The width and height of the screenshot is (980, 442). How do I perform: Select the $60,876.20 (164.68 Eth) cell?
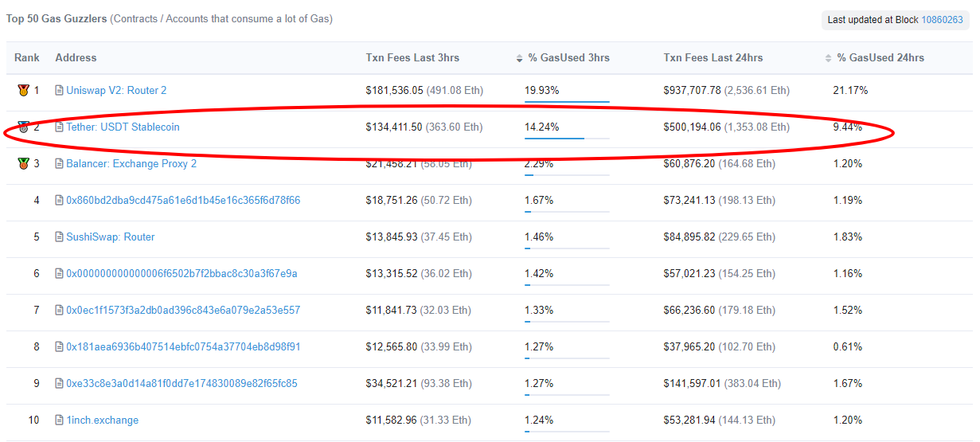pos(720,163)
